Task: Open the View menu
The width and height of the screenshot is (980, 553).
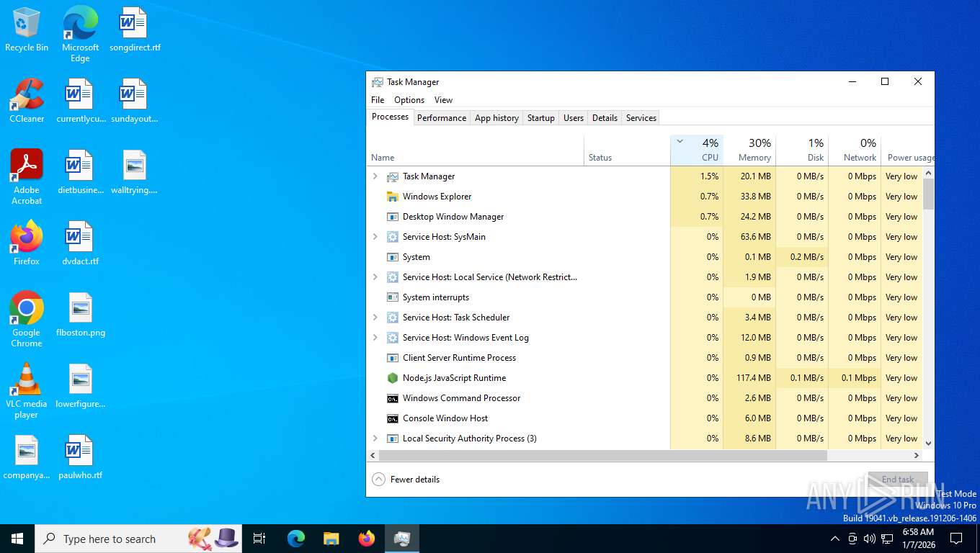Action: coord(443,100)
